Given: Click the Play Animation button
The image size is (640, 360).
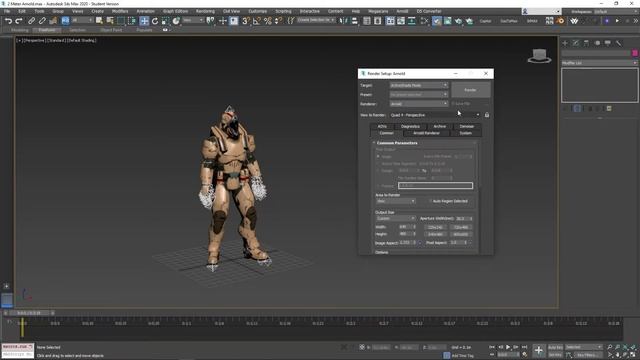Looking at the screenshot, I should 508,347.
